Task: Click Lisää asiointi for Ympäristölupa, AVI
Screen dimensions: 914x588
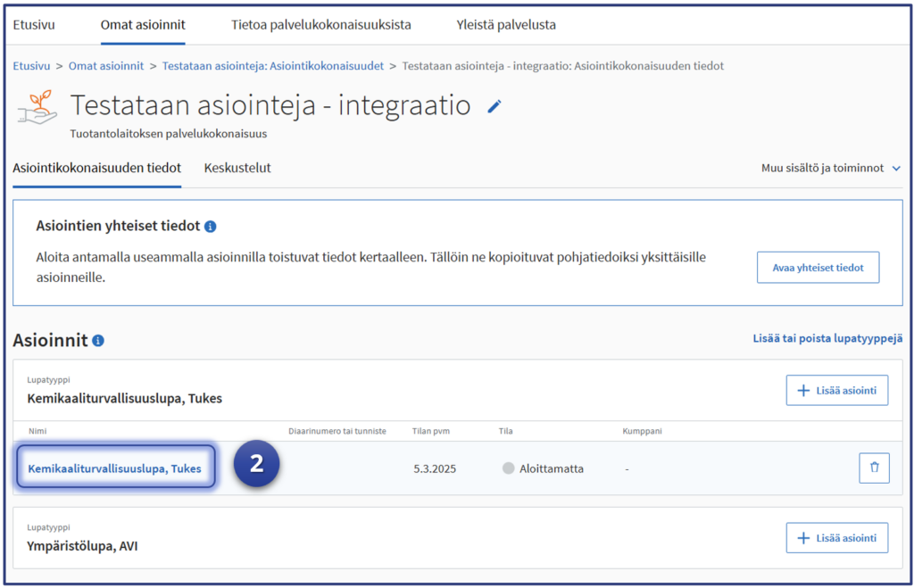Action: pyautogui.click(x=836, y=537)
